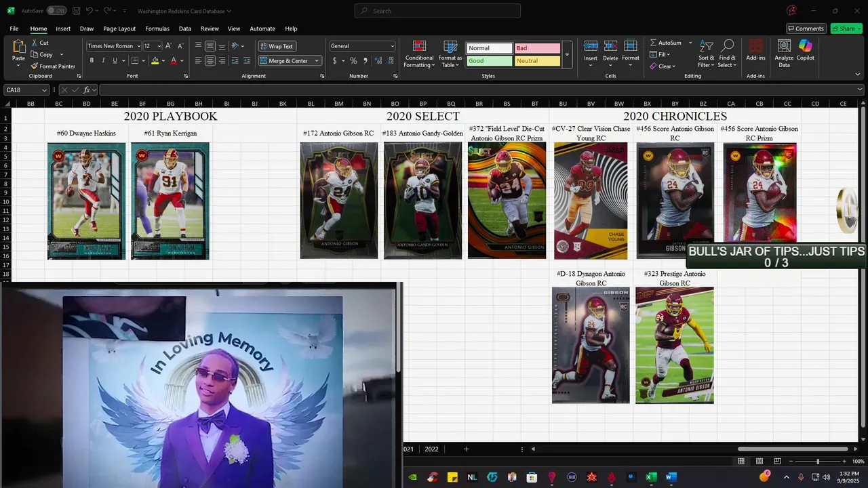Open the Formulas tab
868x488 pixels.
pos(157,28)
